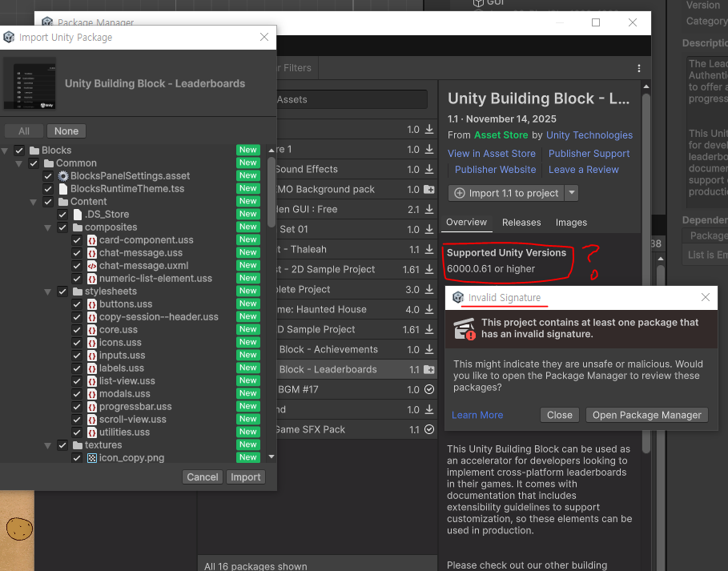Click the BlocksRuntimeTheme.tss file icon
The image size is (728, 571).
pyautogui.click(x=63, y=189)
